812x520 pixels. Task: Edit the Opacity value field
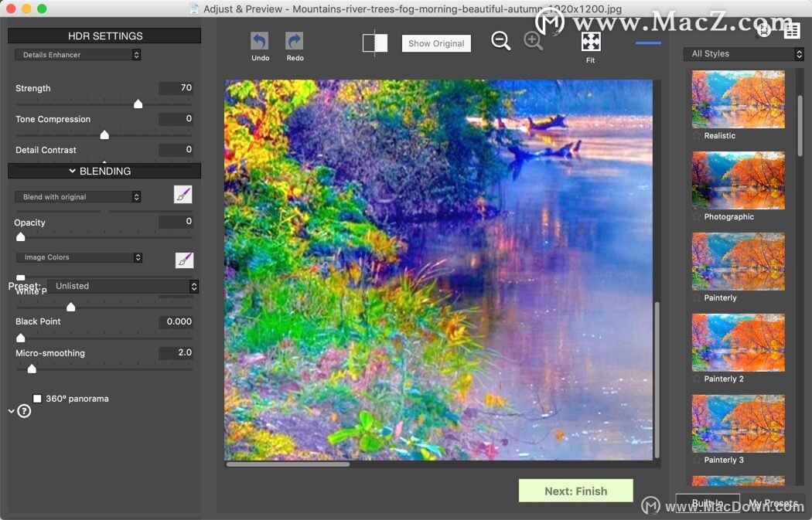pyautogui.click(x=176, y=222)
